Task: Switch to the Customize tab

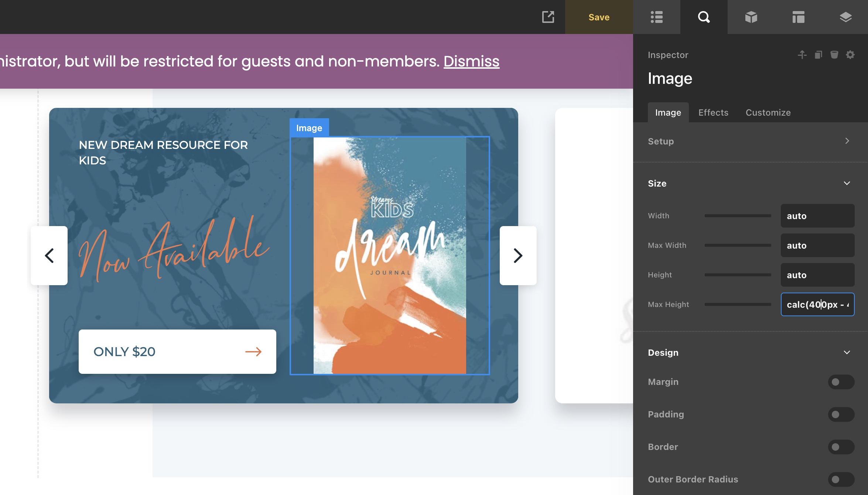Action: pos(768,113)
